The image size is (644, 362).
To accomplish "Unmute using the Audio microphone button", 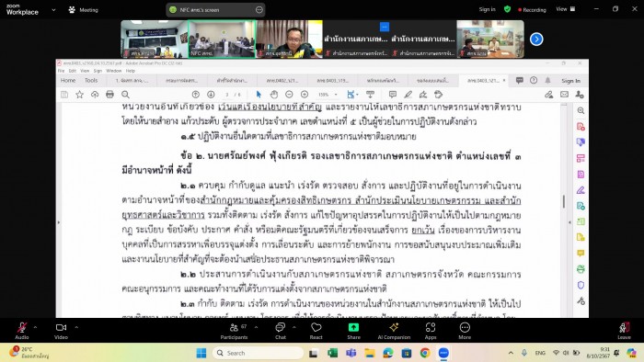I will (x=22, y=331).
